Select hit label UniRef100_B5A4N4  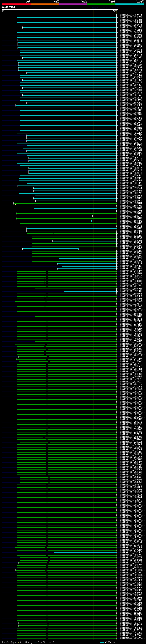pos(131,203)
